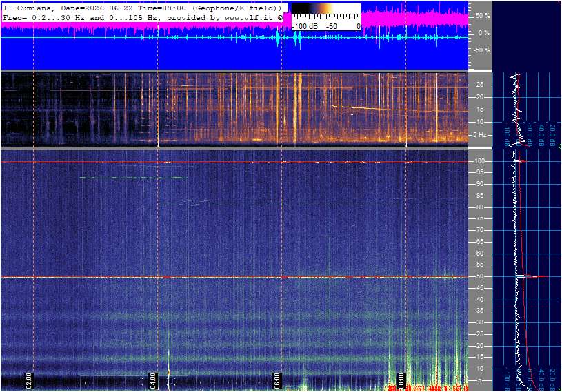Screen dimensions: 562x392
Task: Click the 70 label on lower frequency axis
Action: coord(479,230)
